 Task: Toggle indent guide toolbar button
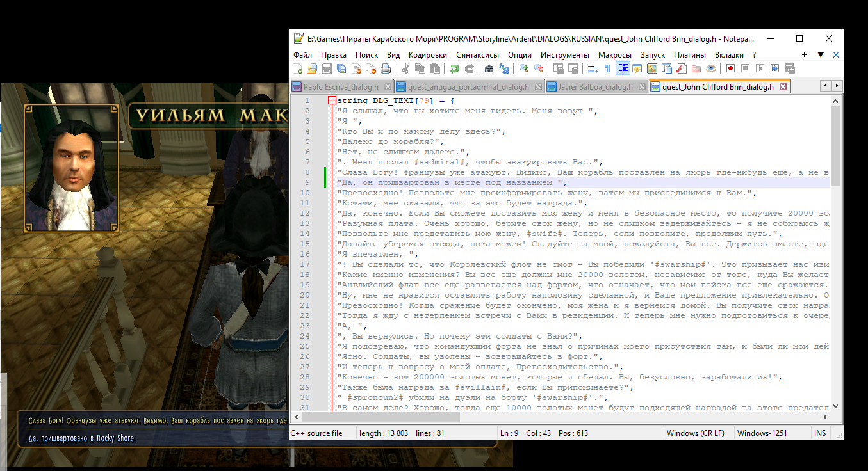[x=623, y=68]
